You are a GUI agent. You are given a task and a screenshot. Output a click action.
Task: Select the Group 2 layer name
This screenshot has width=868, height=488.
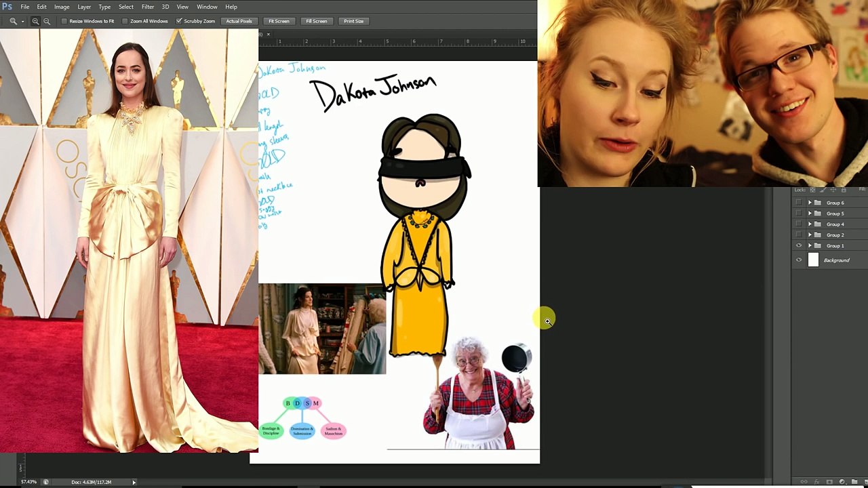pyautogui.click(x=835, y=235)
